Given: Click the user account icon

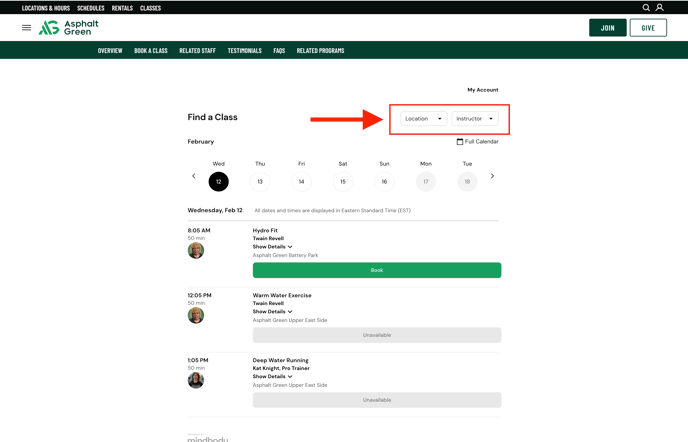Looking at the screenshot, I should coord(660,8).
